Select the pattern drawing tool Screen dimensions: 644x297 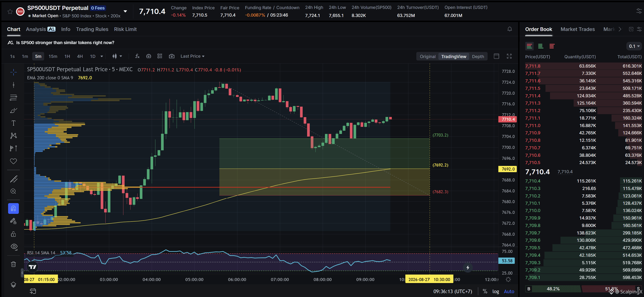pos(14,136)
